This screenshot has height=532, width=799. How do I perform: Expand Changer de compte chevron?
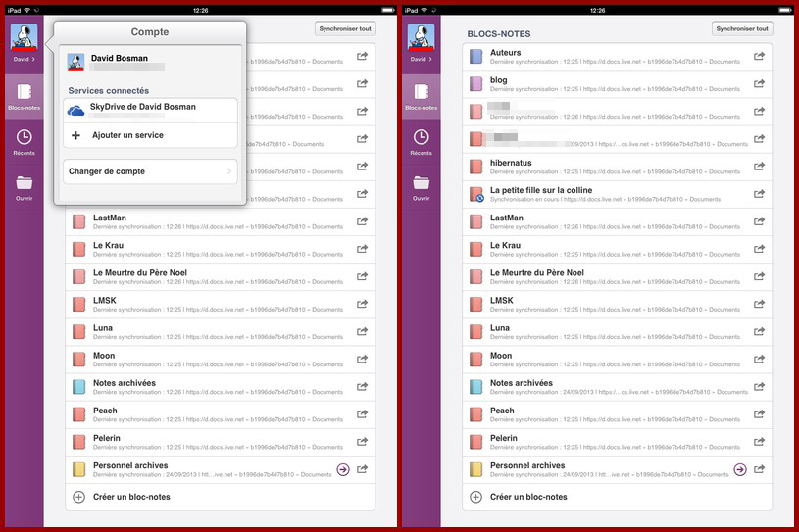pos(229,171)
